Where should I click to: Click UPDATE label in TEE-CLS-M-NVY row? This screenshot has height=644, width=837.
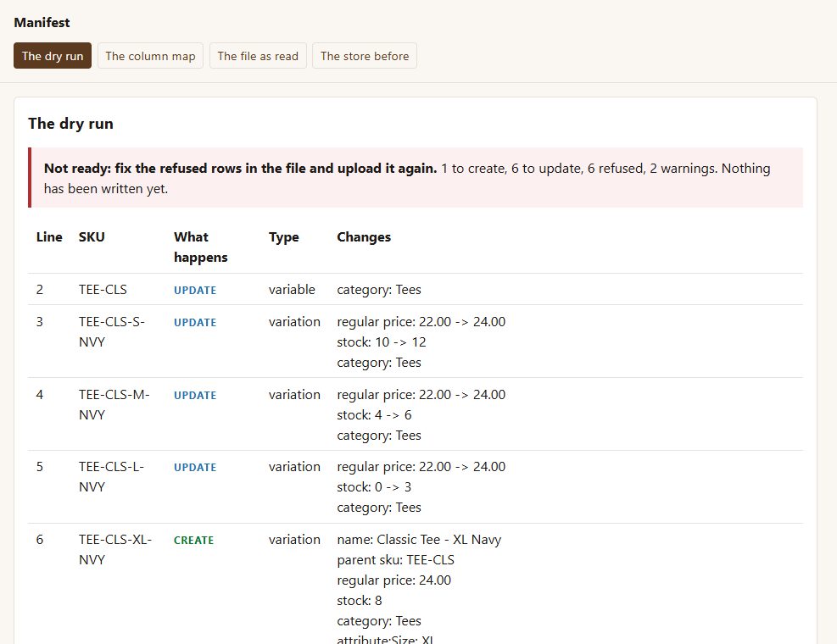195,396
